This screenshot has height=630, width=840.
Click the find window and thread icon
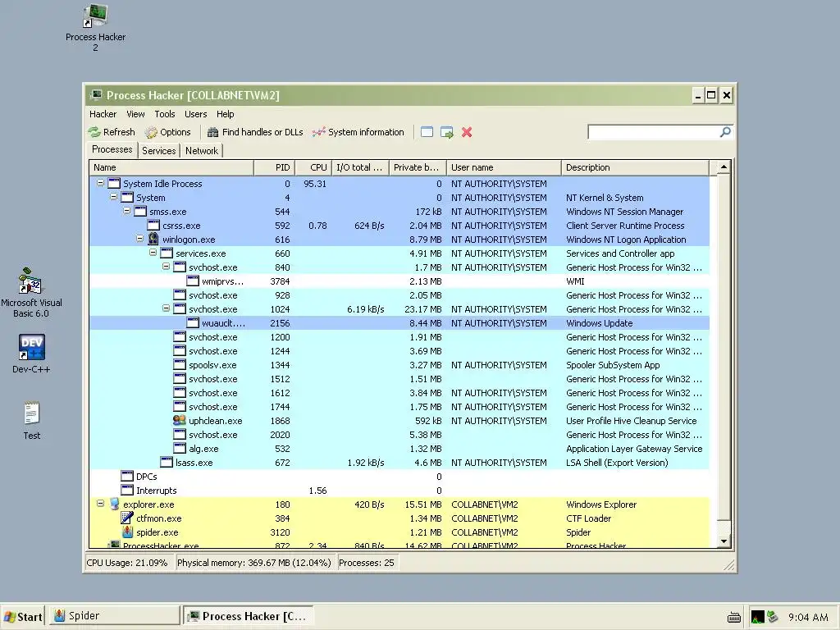coord(447,132)
